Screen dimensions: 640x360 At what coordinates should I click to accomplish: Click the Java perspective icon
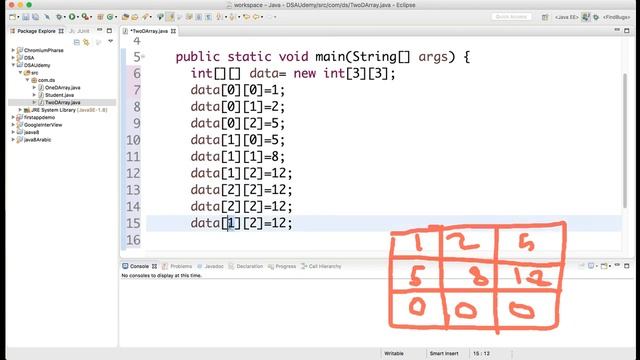coord(586,17)
